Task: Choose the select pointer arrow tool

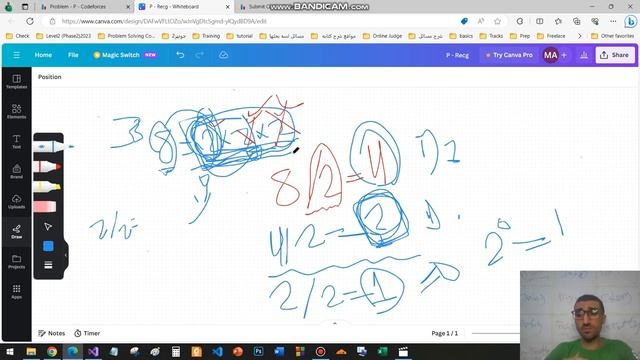Action: tap(48, 227)
